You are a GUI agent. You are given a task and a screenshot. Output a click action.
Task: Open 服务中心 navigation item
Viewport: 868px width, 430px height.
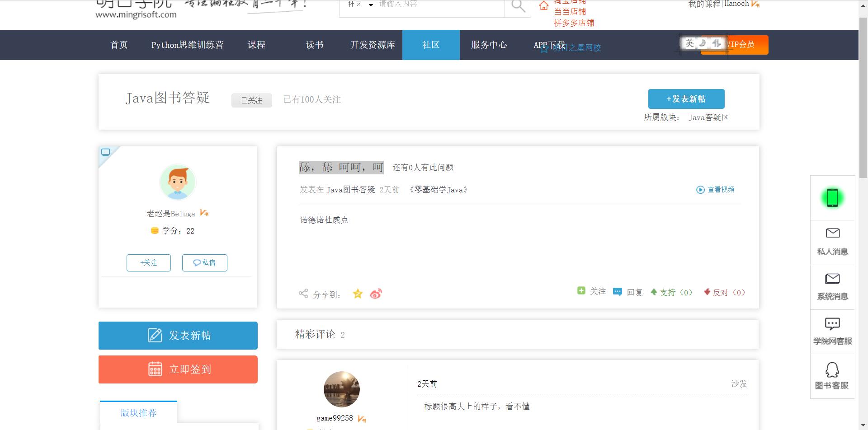pyautogui.click(x=489, y=45)
